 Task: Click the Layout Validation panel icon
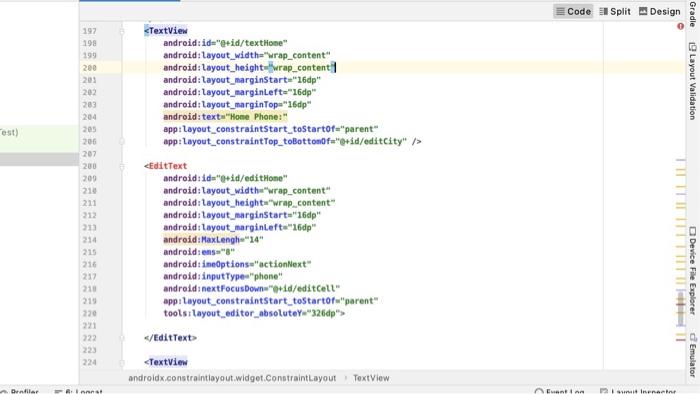tap(692, 46)
